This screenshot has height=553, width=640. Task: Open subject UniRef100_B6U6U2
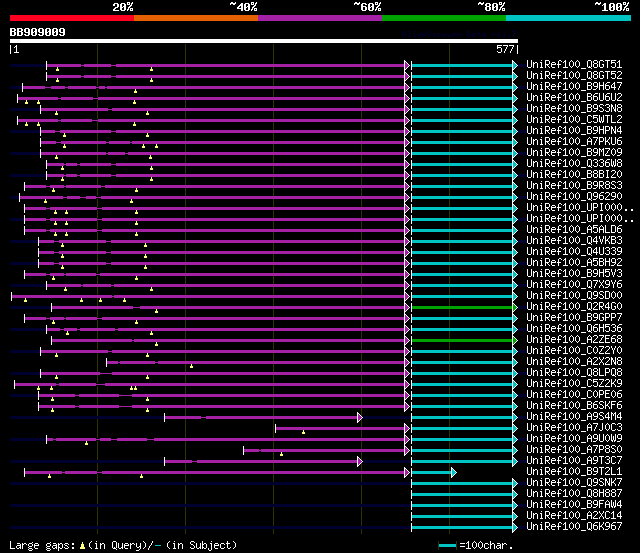[574, 98]
